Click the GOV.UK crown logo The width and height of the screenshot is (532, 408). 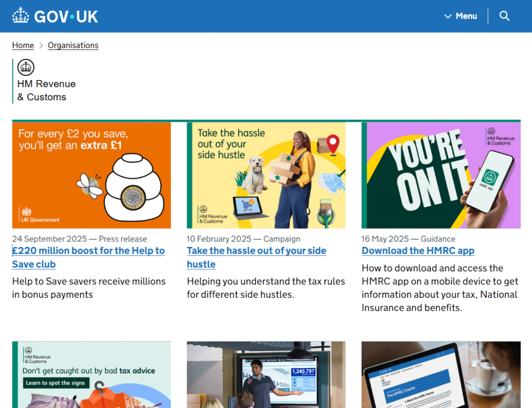coord(21,16)
